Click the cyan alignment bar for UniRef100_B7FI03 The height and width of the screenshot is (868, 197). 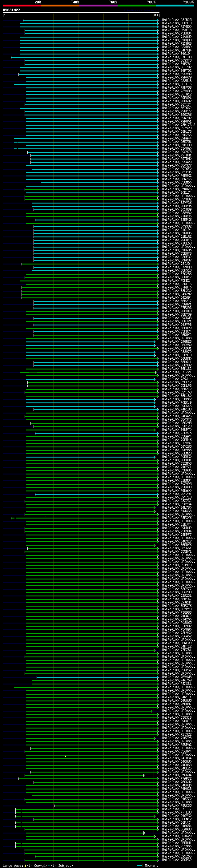[x=85, y=57]
